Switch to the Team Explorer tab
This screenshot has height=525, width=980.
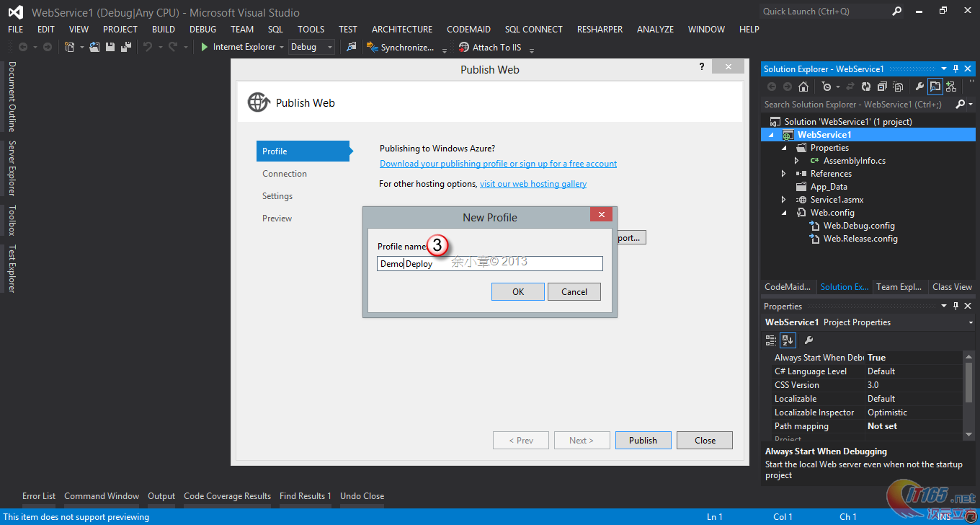tap(899, 287)
